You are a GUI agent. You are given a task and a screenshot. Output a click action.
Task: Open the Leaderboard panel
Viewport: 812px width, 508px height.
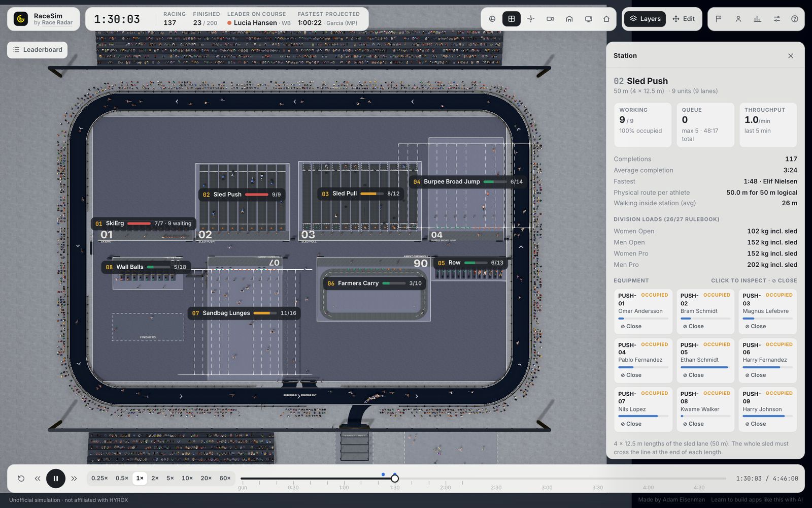click(x=38, y=50)
